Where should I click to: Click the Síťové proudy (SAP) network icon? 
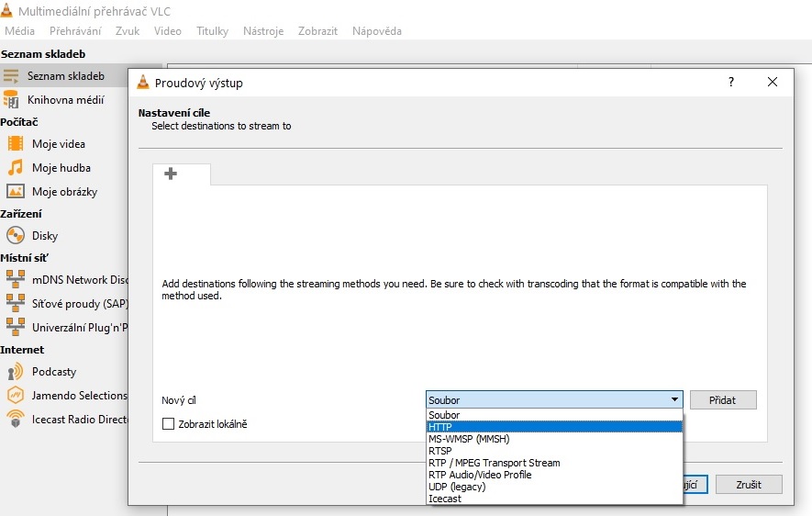click(16, 303)
